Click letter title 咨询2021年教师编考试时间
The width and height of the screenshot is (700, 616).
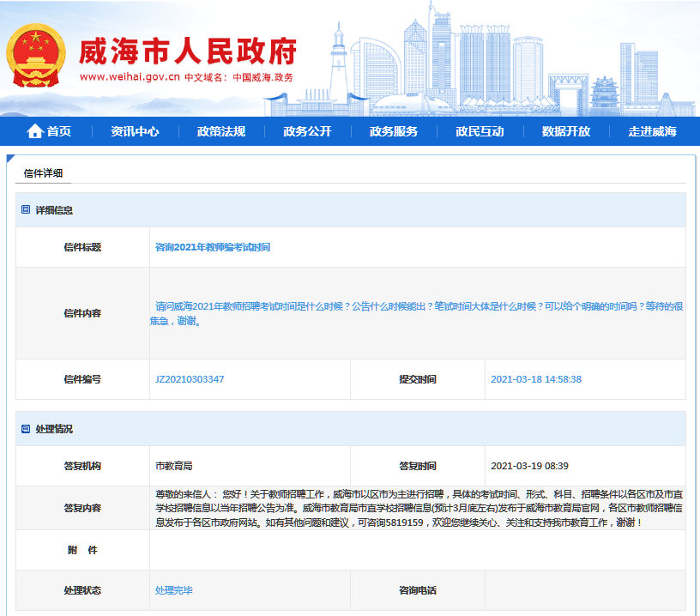[x=213, y=247]
